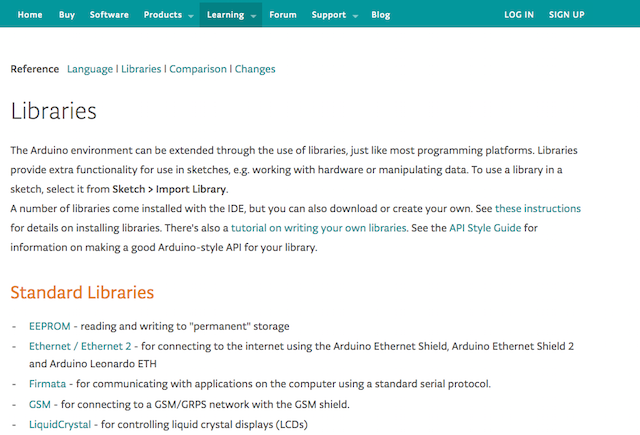Viewport: 640px width, 435px height.
Task: Go to the Home page
Action: tap(30, 15)
